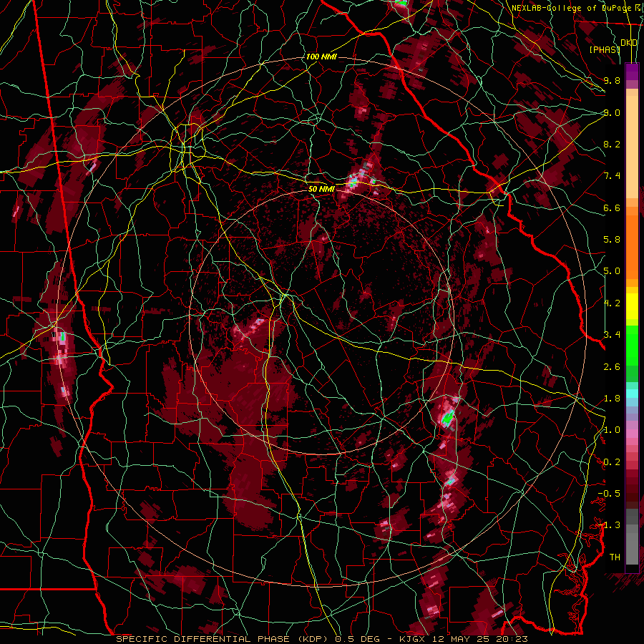Click the 2.6 scale value
Image resolution: width=644 pixels, height=644 pixels.
click(612, 367)
